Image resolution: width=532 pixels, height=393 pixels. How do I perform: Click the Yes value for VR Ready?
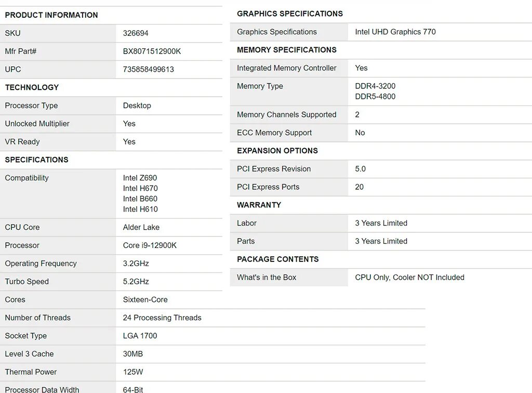click(x=129, y=141)
